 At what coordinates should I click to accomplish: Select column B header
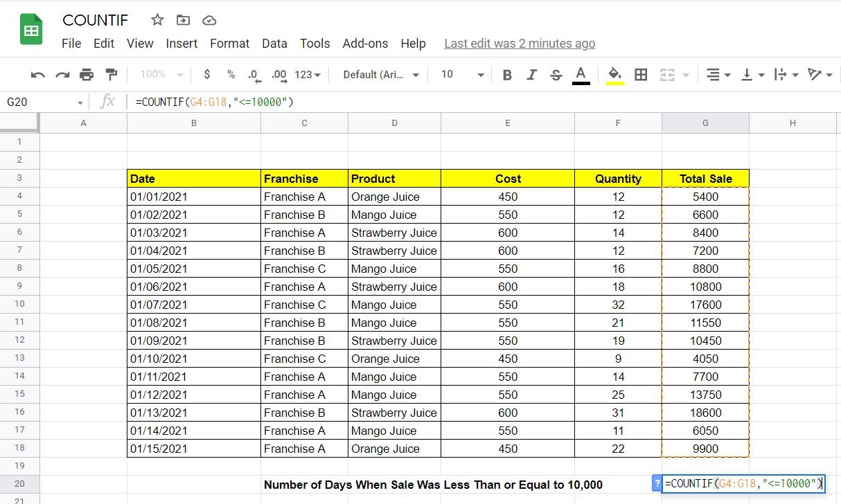(x=194, y=123)
